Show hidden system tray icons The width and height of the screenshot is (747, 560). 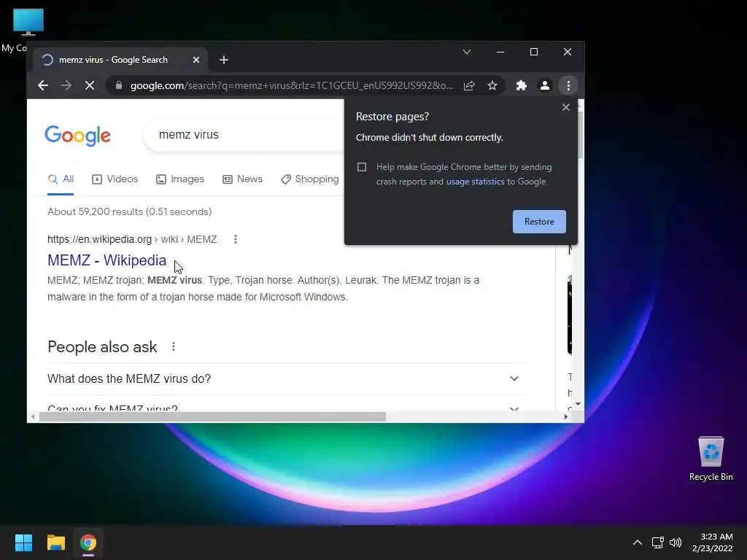pos(638,542)
